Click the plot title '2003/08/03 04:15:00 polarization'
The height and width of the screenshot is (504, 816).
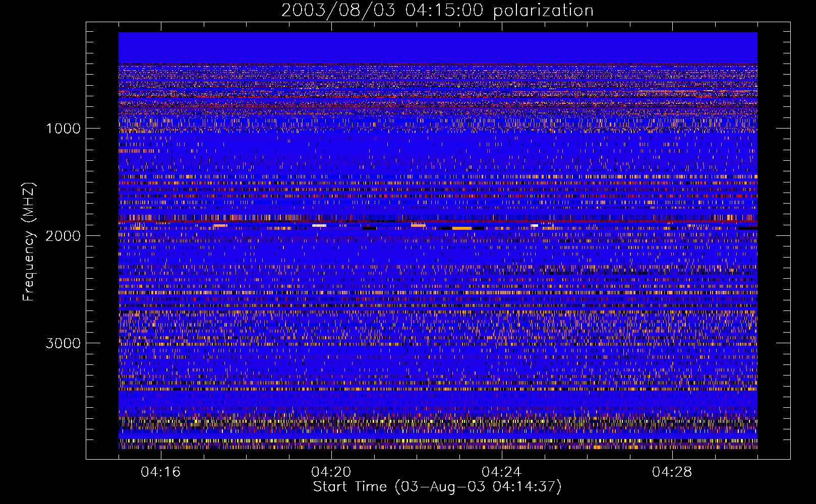(437, 11)
